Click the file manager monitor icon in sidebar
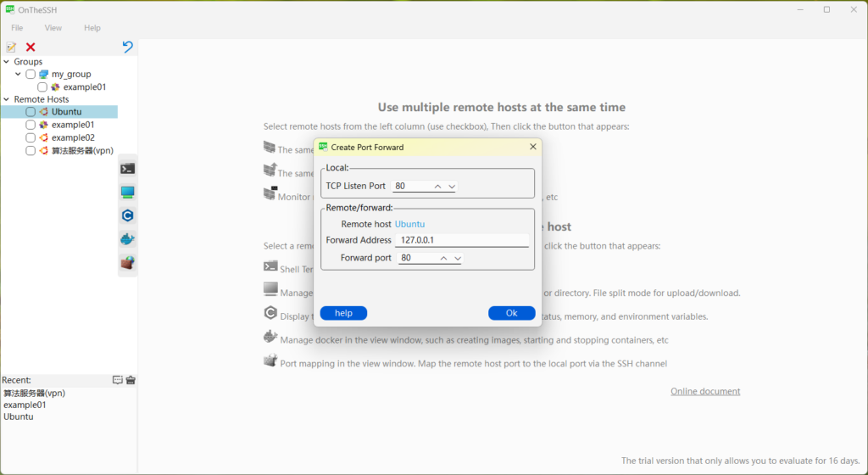 127,192
